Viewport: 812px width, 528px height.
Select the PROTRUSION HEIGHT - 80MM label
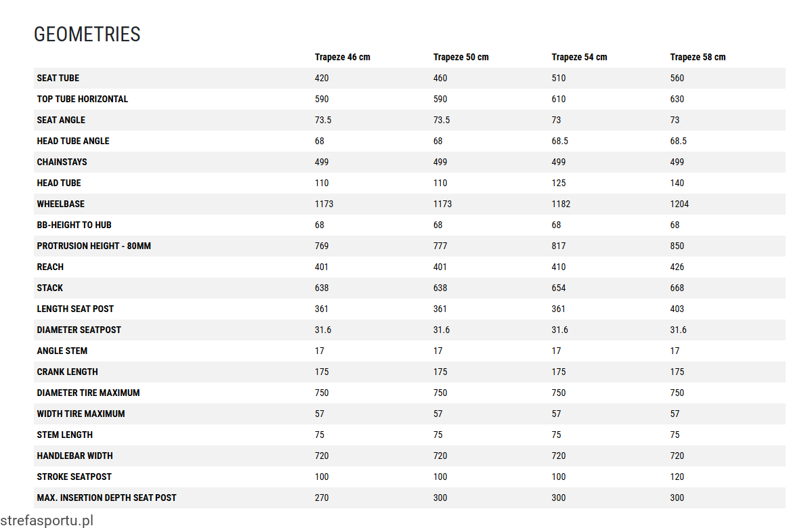[94, 246]
